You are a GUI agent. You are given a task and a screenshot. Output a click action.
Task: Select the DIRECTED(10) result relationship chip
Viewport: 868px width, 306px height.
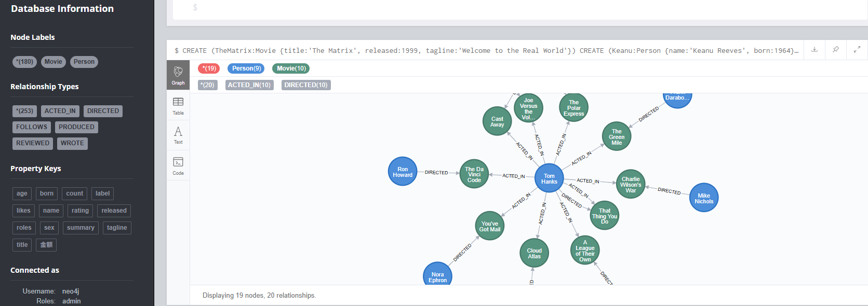point(306,85)
